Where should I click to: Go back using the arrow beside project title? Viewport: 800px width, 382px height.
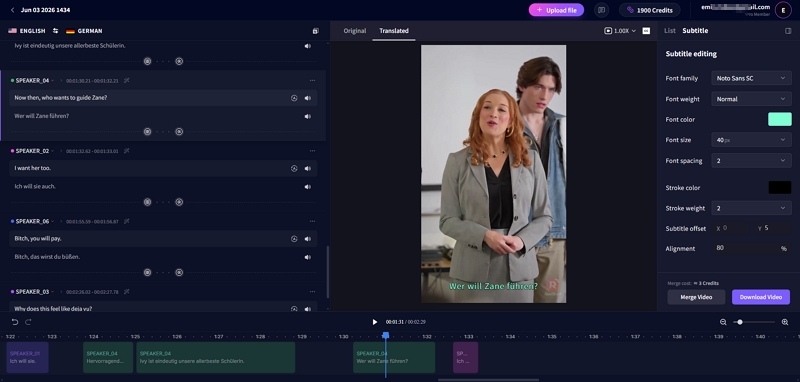click(x=12, y=10)
